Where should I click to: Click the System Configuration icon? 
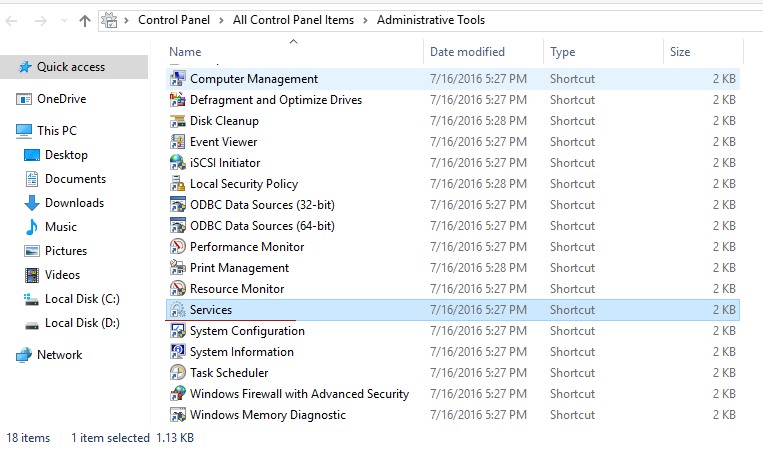point(178,331)
